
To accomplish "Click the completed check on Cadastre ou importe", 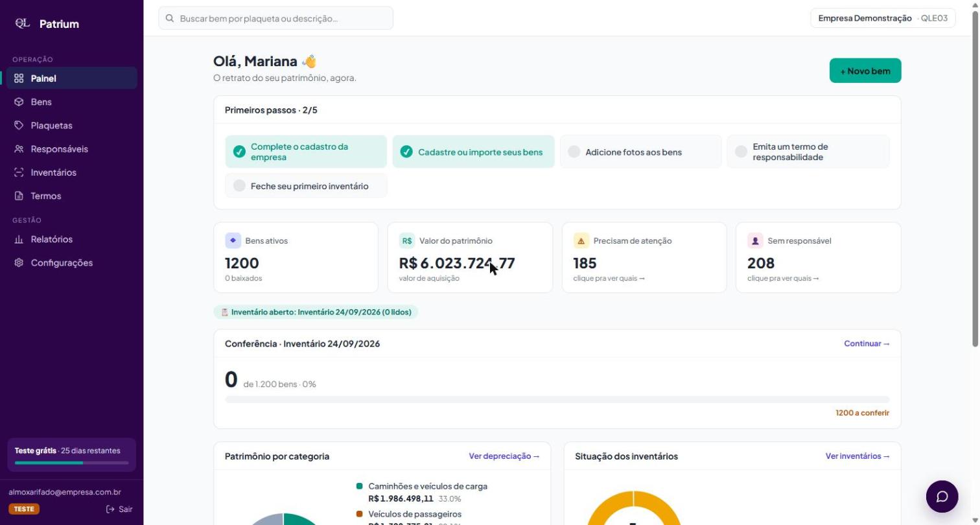I will pyautogui.click(x=406, y=152).
